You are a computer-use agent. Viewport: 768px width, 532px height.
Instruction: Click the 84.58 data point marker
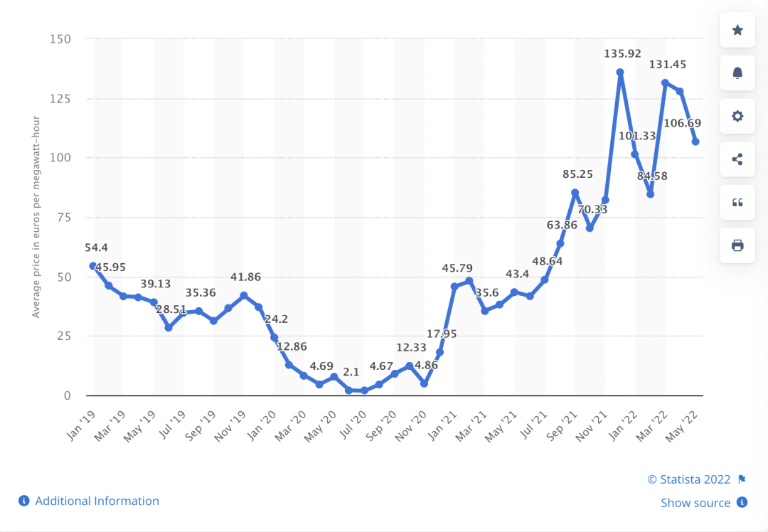point(650,194)
